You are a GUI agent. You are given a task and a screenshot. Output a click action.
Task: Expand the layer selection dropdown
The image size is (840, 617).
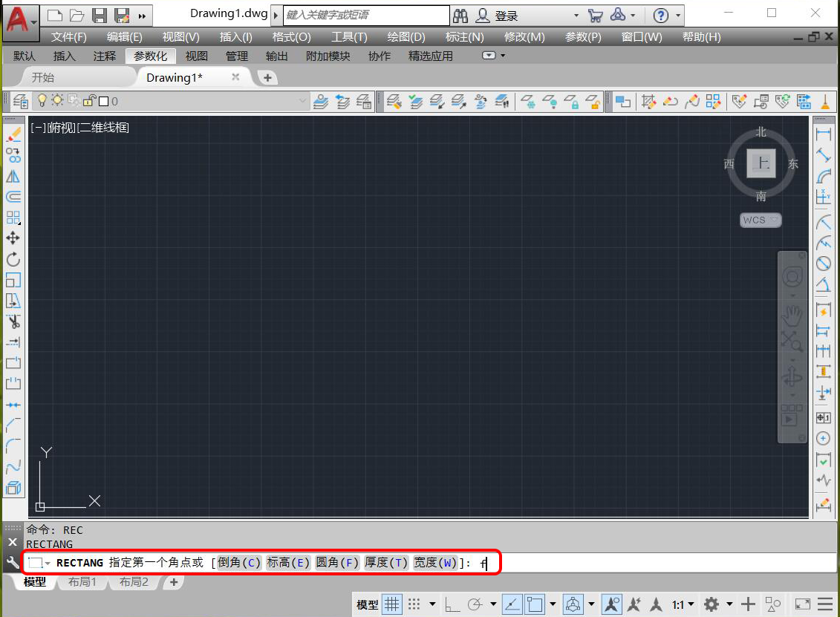pos(302,101)
